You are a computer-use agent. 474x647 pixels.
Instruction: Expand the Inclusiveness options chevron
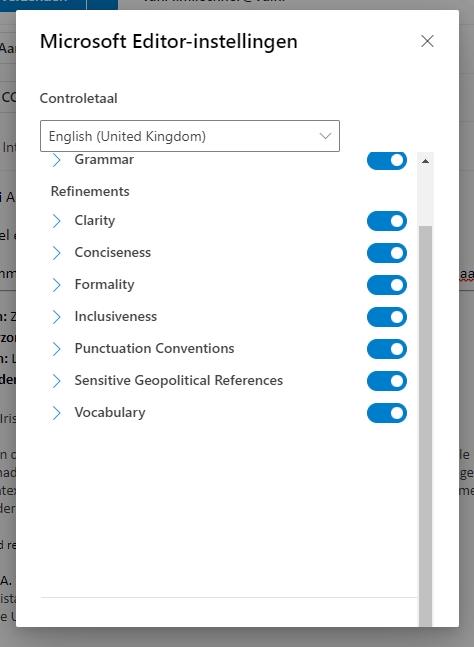(57, 317)
